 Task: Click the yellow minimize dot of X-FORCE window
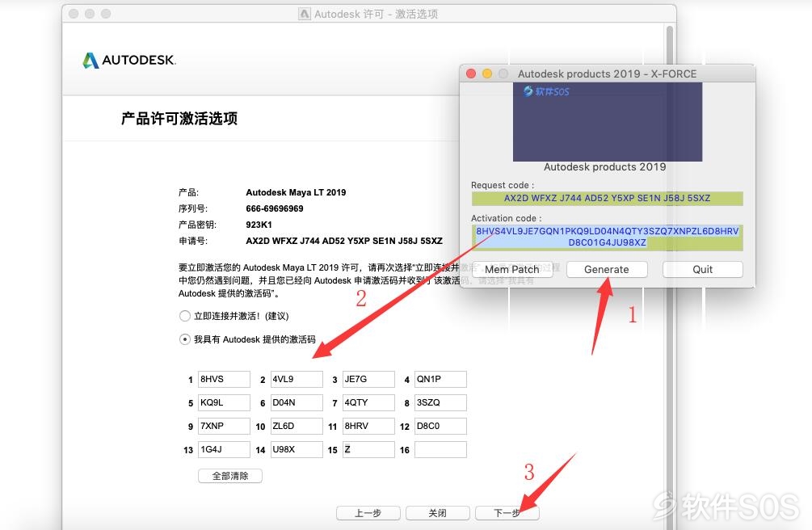pos(487,74)
